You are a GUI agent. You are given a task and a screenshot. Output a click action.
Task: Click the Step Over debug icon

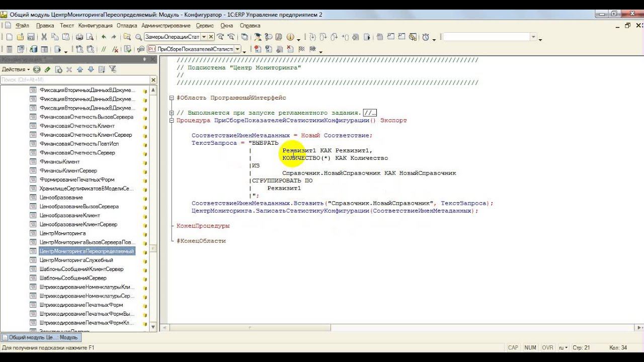[323, 37]
